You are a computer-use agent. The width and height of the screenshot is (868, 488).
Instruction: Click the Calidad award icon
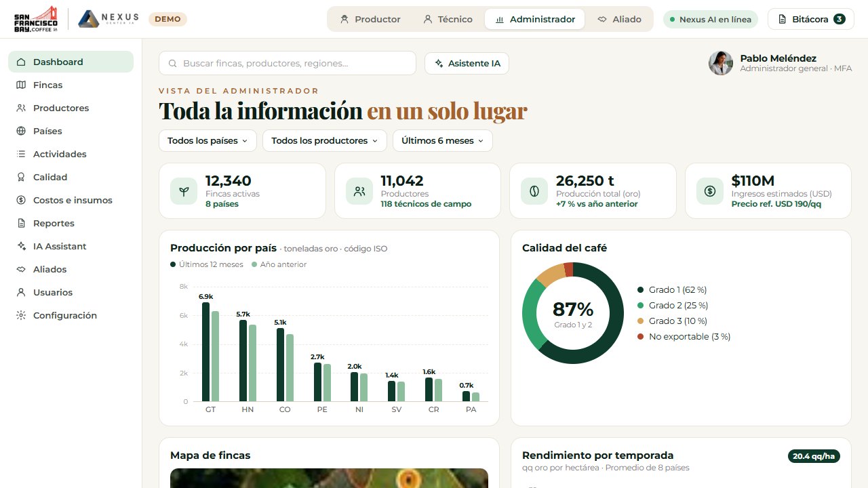21,177
